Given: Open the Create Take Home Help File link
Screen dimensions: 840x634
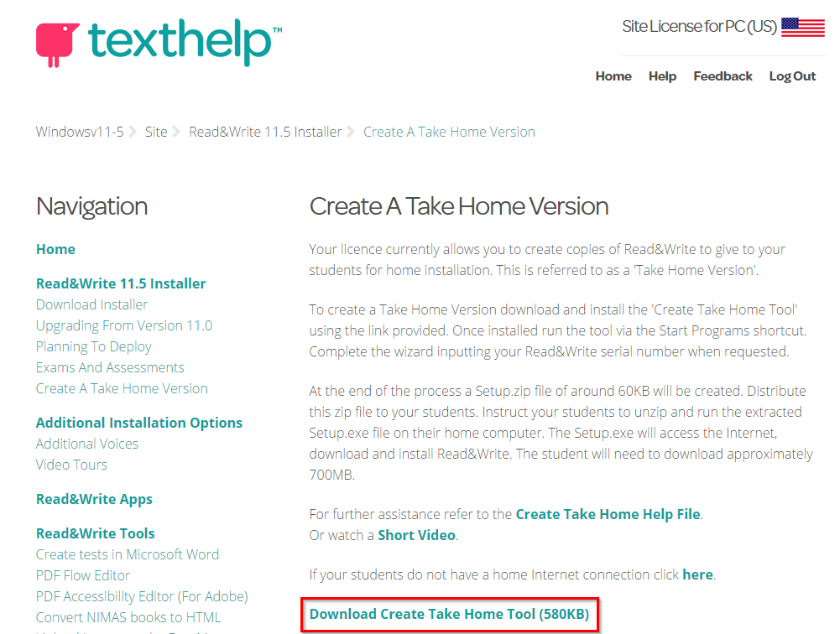Looking at the screenshot, I should 608,514.
